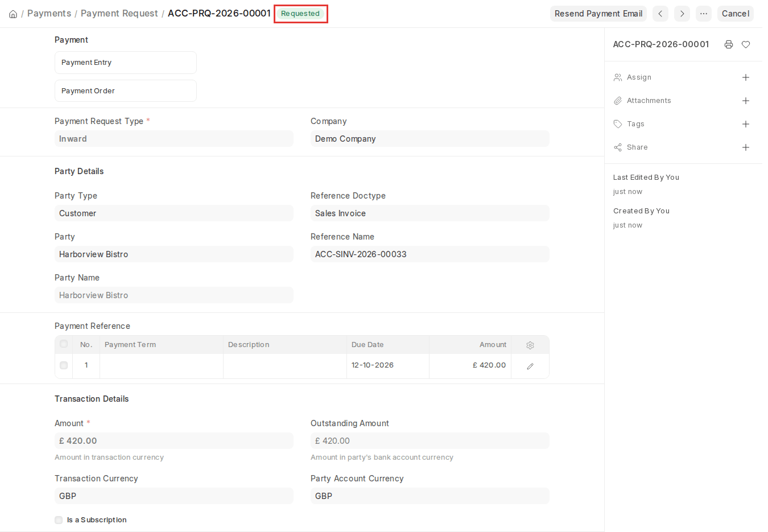Click Resend Payment Email button
The width and height of the screenshot is (768, 532).
[598, 14]
